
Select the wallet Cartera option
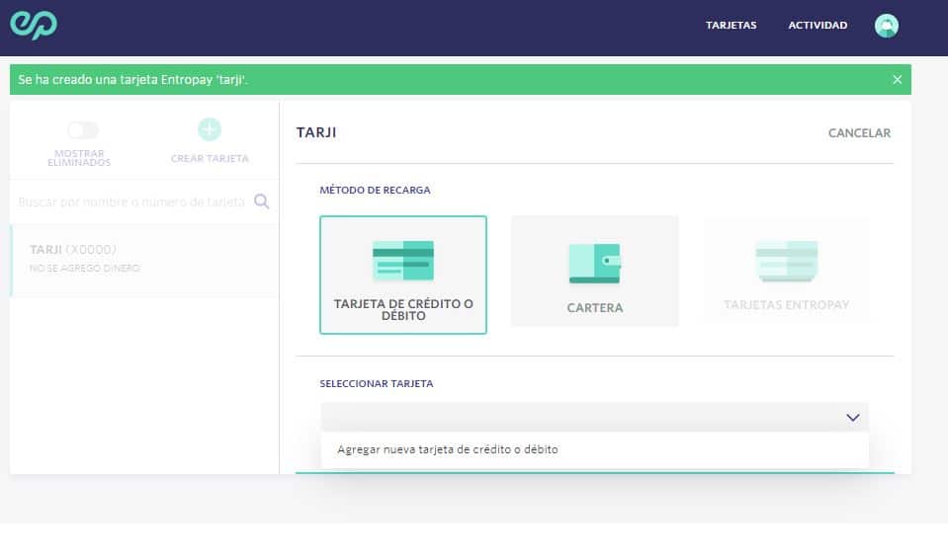(595, 272)
